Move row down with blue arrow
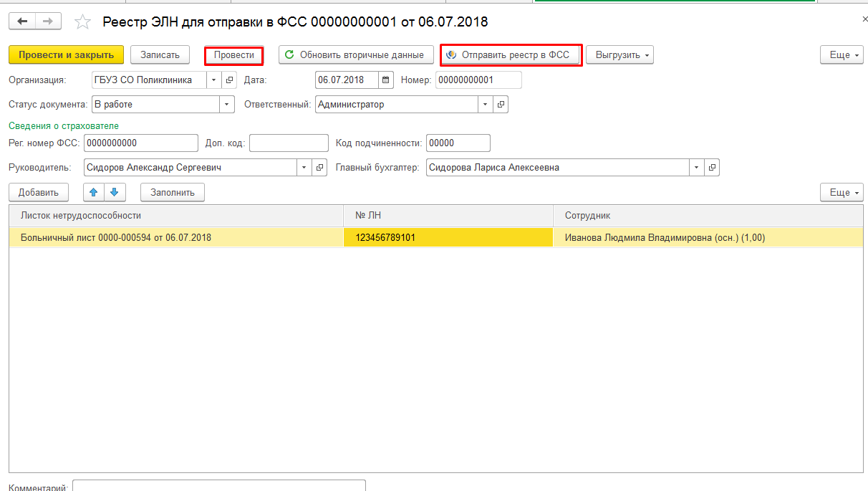 [x=115, y=192]
